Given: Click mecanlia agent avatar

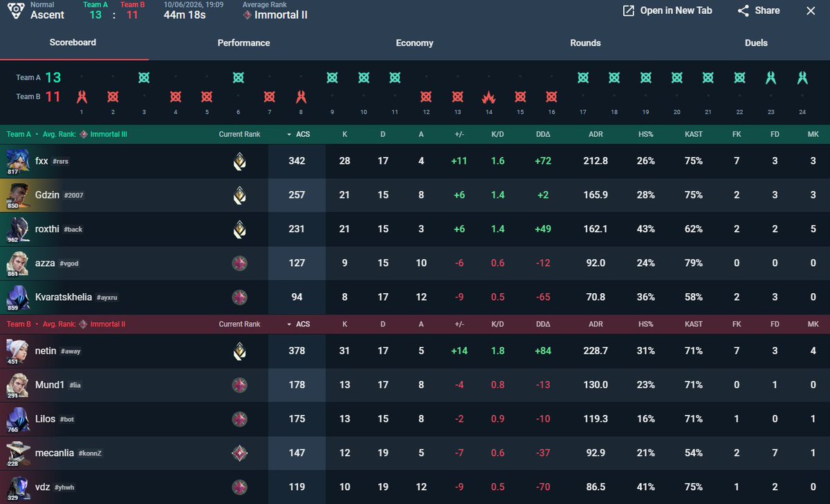Looking at the screenshot, I should [x=17, y=453].
